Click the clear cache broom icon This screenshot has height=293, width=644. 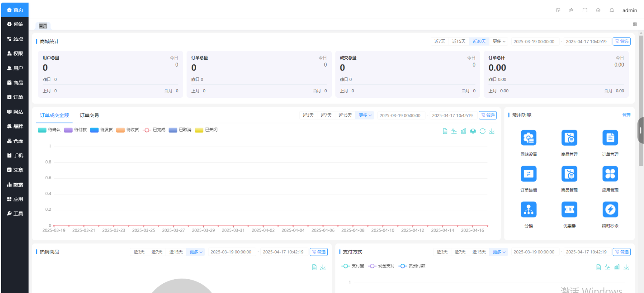571,10
